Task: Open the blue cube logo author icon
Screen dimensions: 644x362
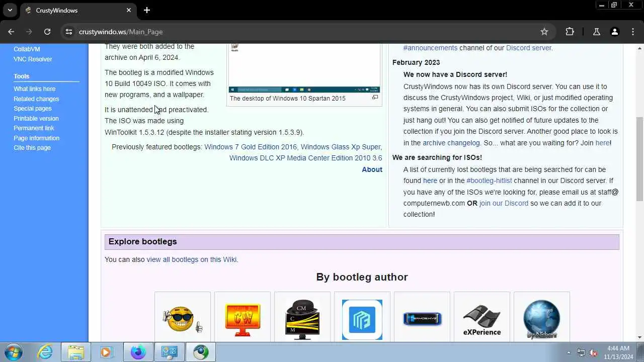Action: [362, 320]
